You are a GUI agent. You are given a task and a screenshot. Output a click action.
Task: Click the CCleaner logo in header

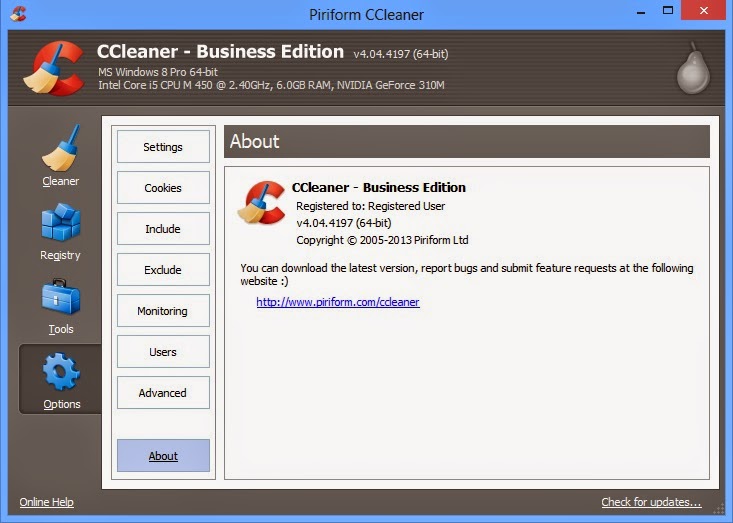(54, 68)
